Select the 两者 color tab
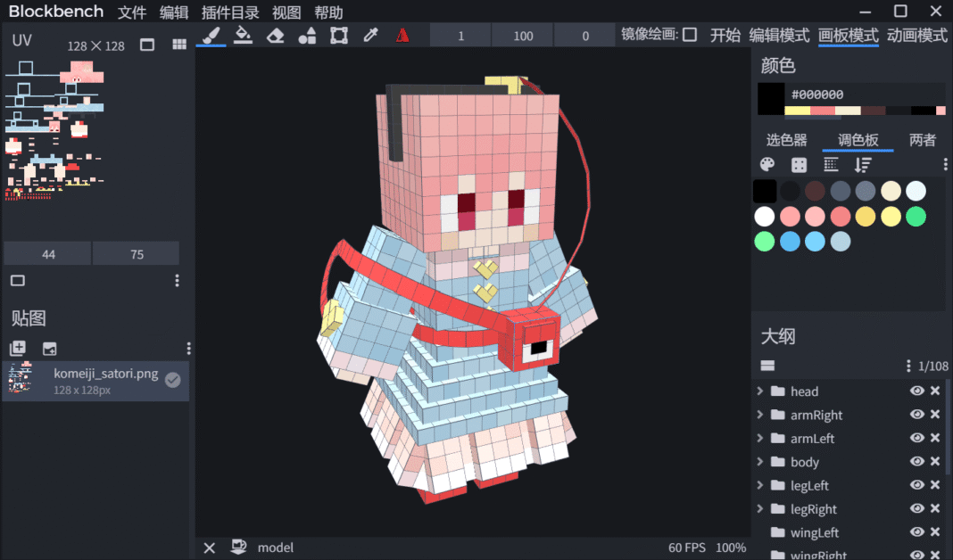953x560 pixels. click(923, 140)
